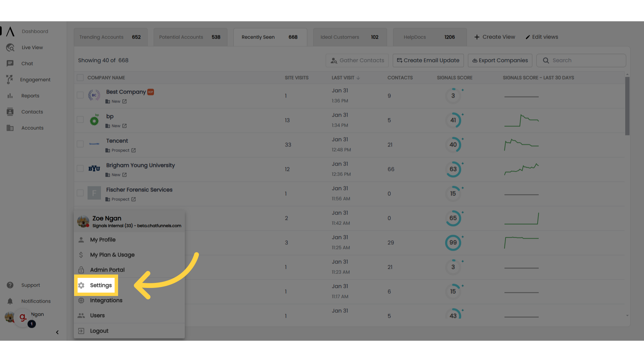
Task: Open Engagement analytics panel
Action: 35,79
